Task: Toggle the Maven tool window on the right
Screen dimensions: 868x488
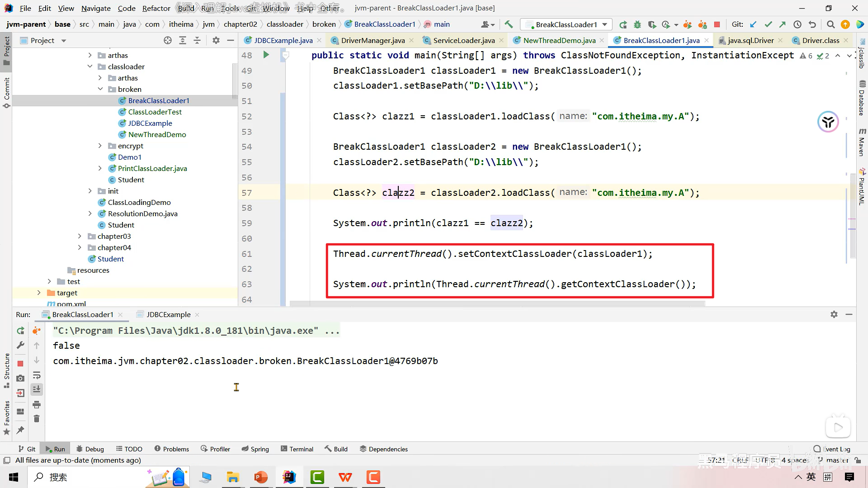Action: coord(862,142)
